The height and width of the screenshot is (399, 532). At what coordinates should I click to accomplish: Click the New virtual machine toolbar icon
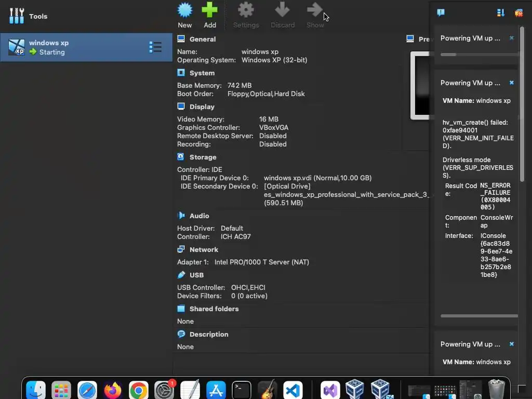point(185,10)
